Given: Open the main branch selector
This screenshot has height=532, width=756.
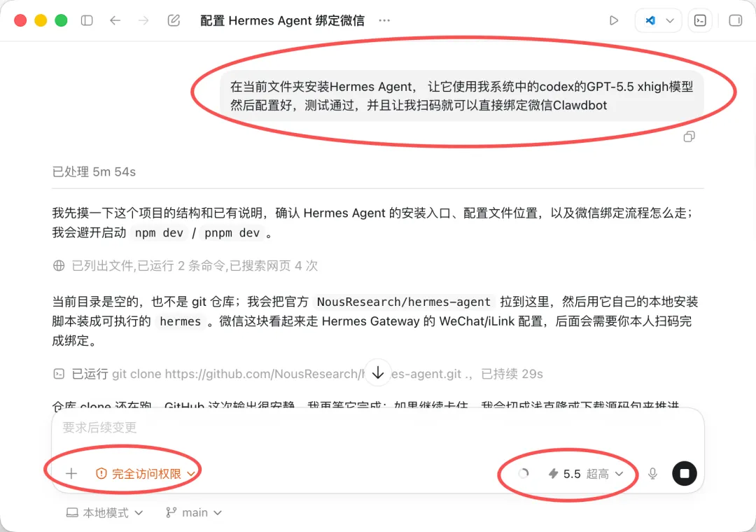Looking at the screenshot, I should pyautogui.click(x=194, y=512).
